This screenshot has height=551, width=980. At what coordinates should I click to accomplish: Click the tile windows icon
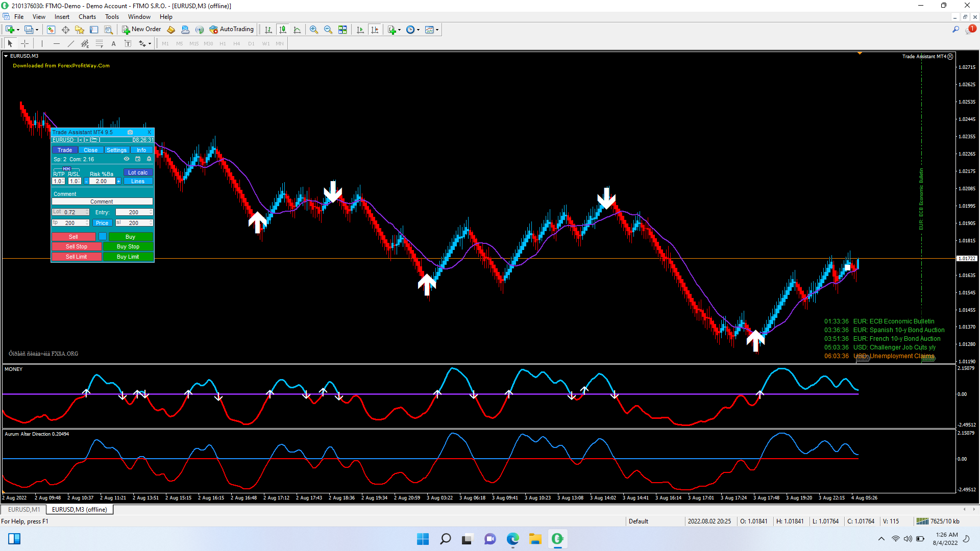(x=342, y=30)
